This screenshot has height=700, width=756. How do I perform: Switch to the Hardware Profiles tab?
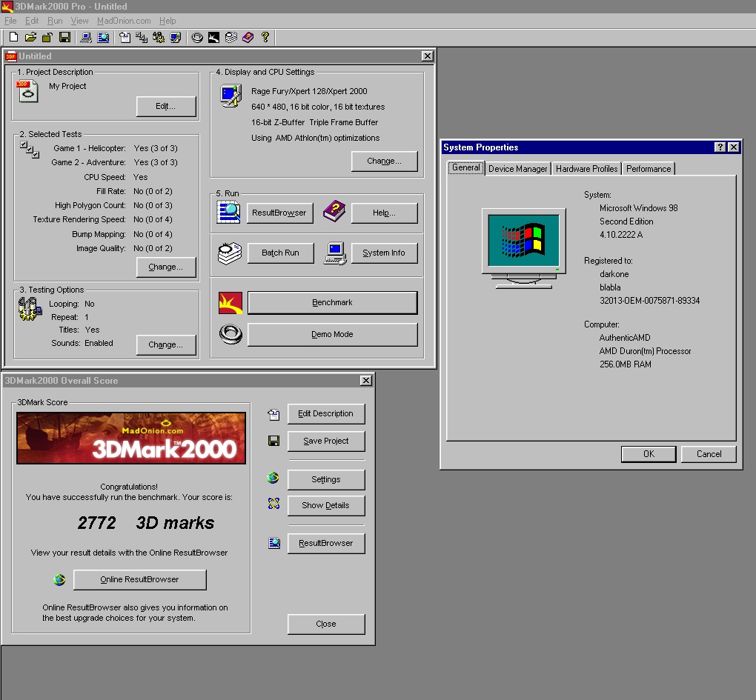pyautogui.click(x=586, y=169)
